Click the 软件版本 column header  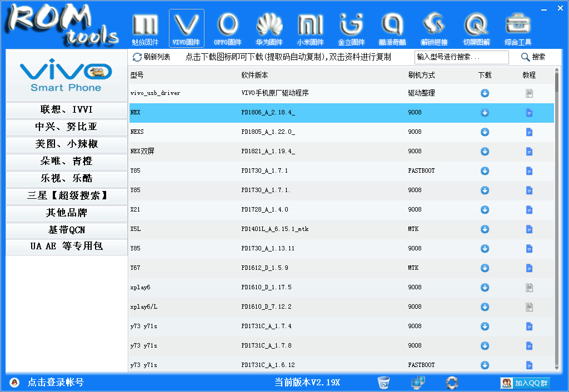(254, 75)
